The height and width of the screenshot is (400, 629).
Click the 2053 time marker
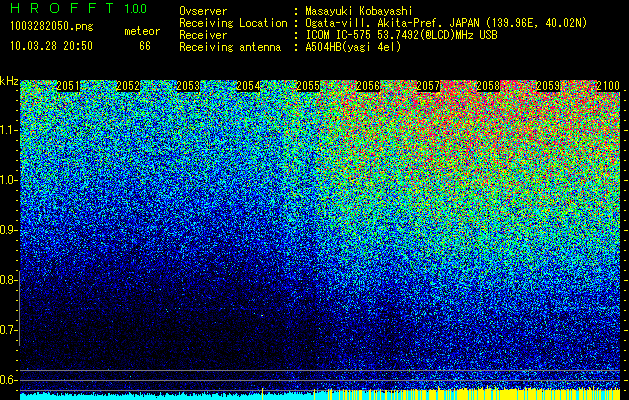(x=188, y=86)
